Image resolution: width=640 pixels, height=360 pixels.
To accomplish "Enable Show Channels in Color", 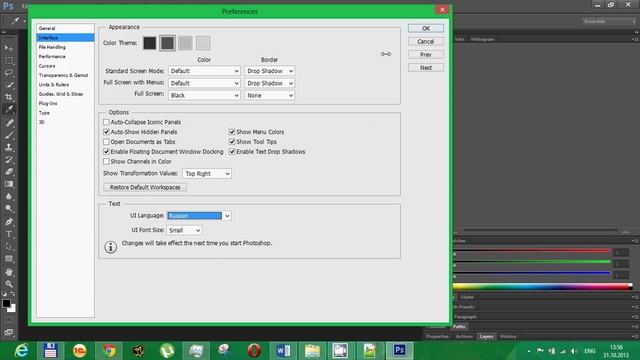I will 106,161.
